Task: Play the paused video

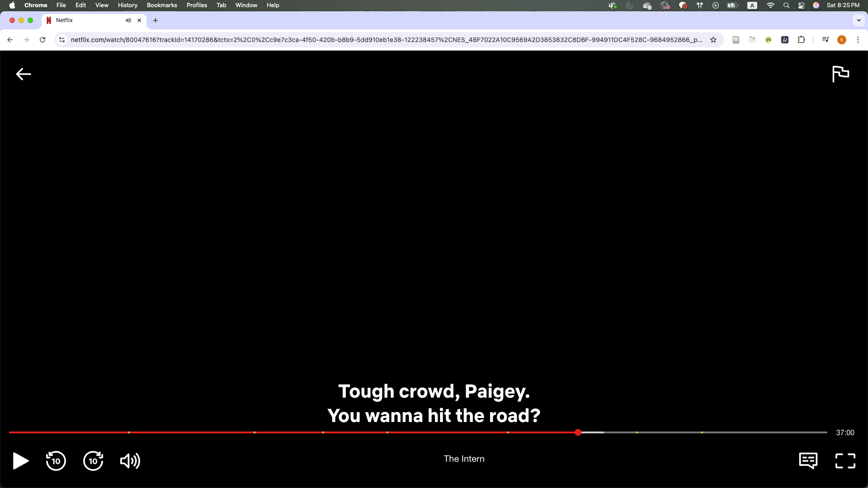Action: click(20, 461)
